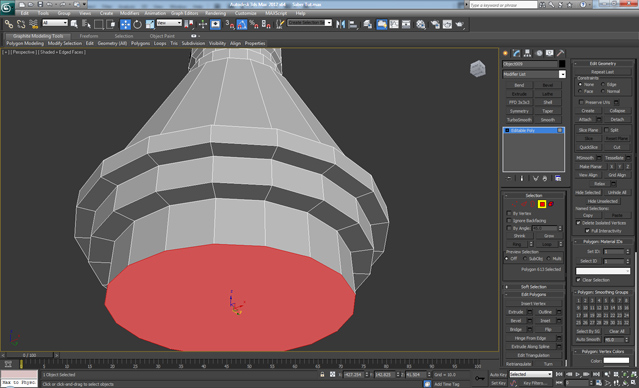Image resolution: width=639 pixels, height=388 pixels.
Task: Open the material name dropdown below Select ID
Action: click(x=603, y=271)
